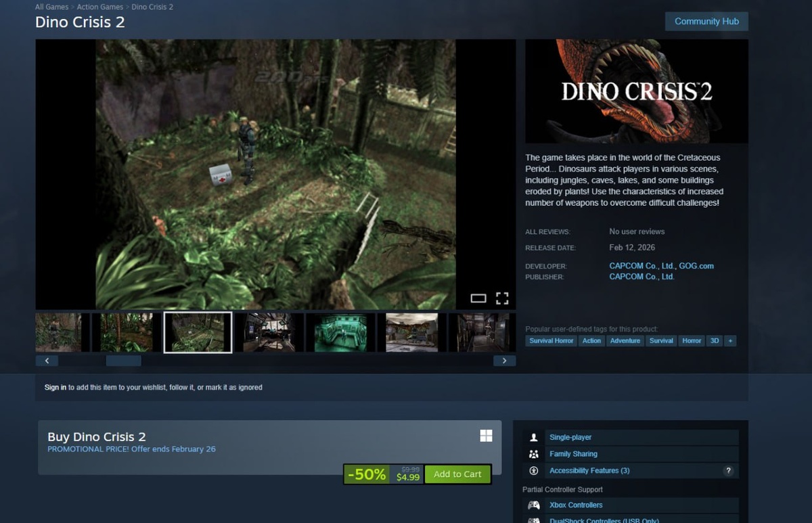Click Partial Controller Support label
Image resolution: width=812 pixels, height=523 pixels.
tap(562, 489)
